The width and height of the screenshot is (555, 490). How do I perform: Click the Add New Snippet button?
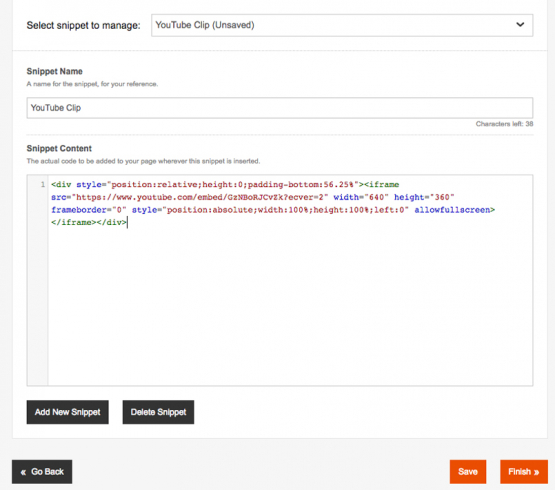coord(68,412)
